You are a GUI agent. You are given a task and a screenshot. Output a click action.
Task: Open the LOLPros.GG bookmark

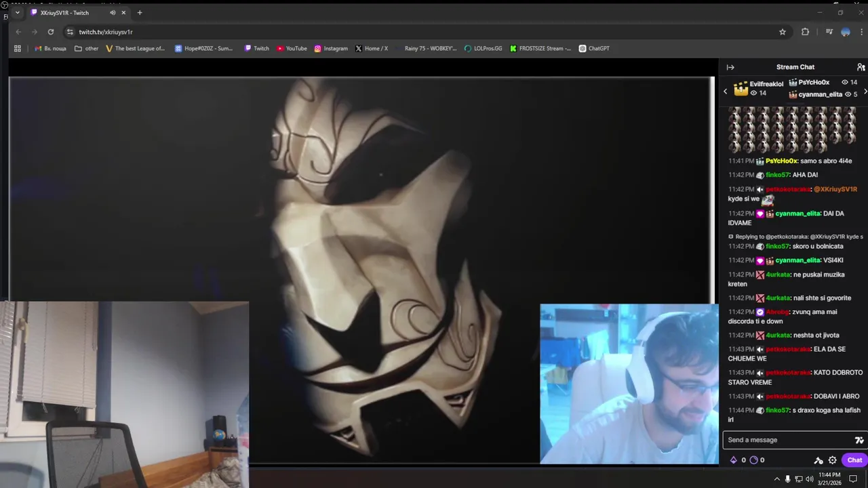[x=483, y=49]
